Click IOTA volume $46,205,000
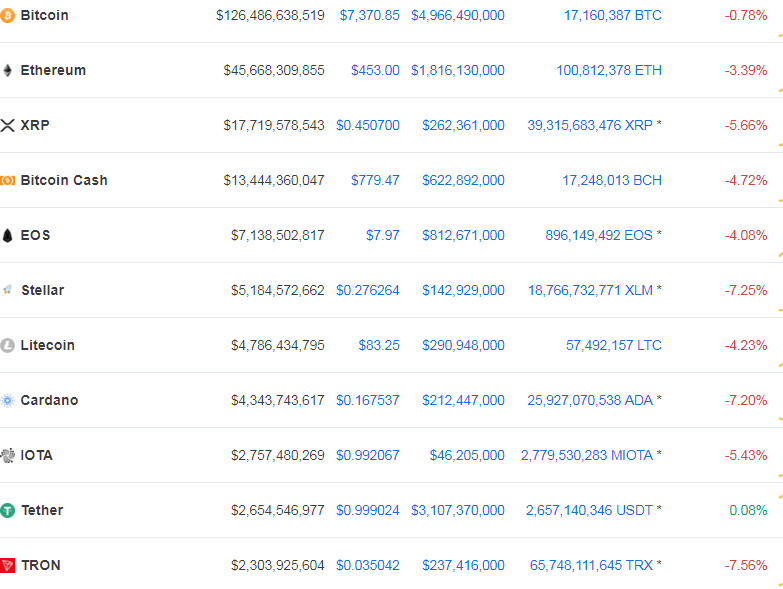The height and width of the screenshot is (589, 783). coord(467,455)
